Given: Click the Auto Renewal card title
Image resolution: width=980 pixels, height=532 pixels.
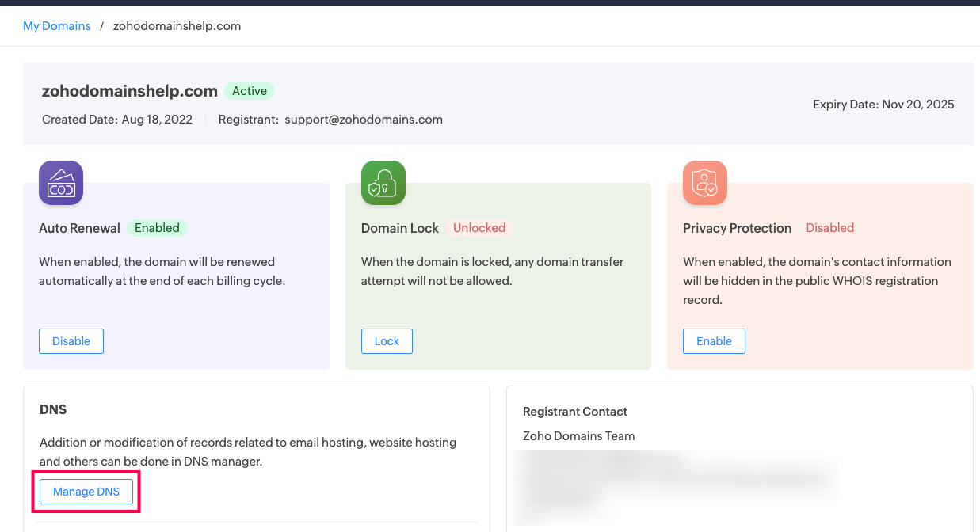Looking at the screenshot, I should (x=79, y=228).
